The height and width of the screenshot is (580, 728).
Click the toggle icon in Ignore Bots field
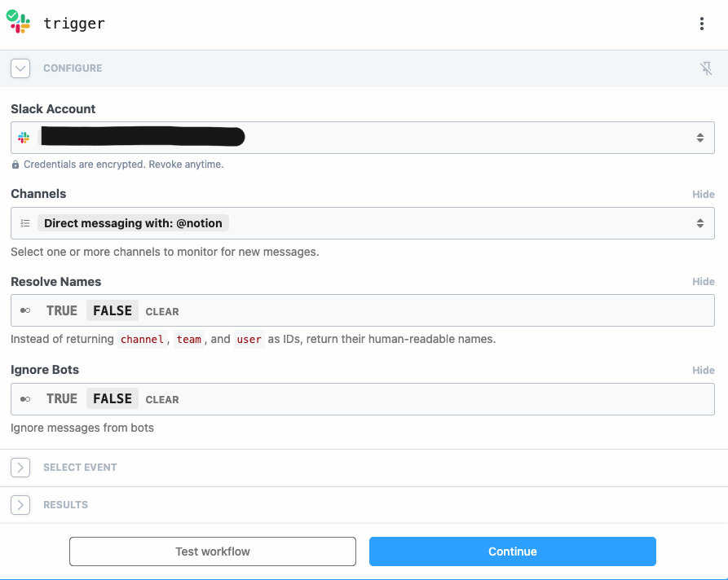click(x=24, y=399)
